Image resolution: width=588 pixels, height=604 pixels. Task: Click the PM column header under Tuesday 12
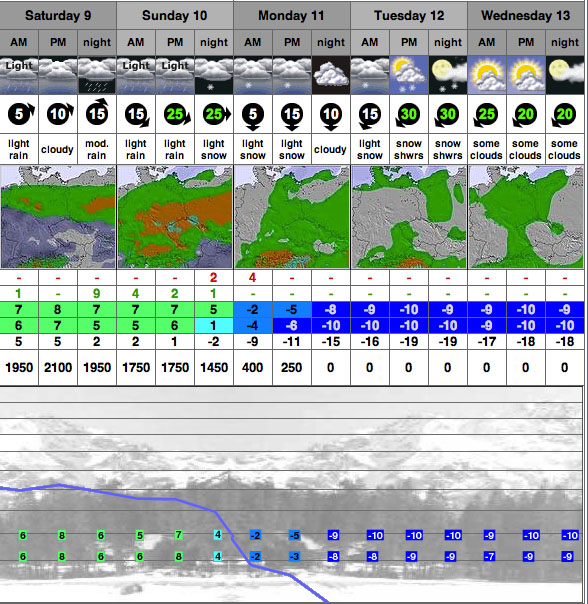click(x=409, y=42)
